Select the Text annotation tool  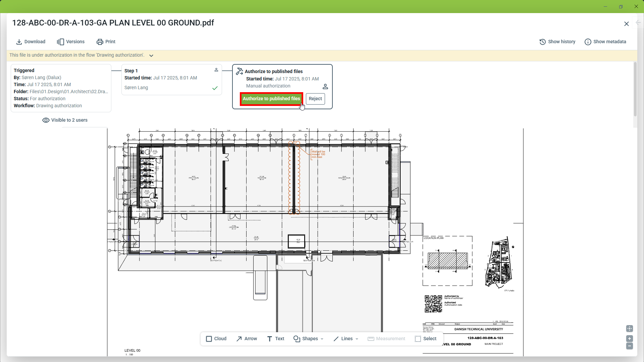[275, 339]
